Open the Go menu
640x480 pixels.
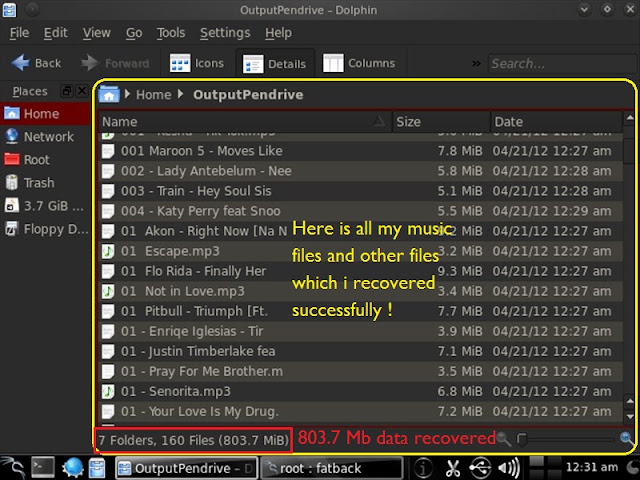[134, 33]
